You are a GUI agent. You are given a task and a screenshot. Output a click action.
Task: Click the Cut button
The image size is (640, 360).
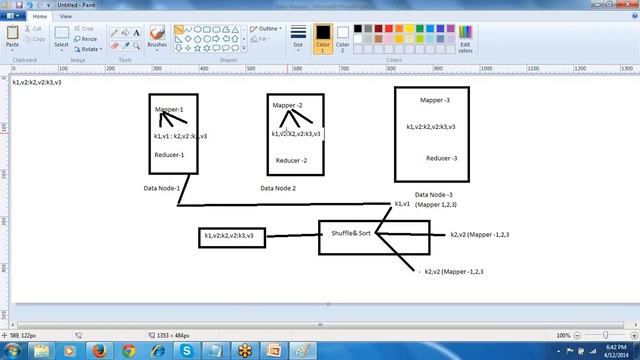tap(33, 29)
